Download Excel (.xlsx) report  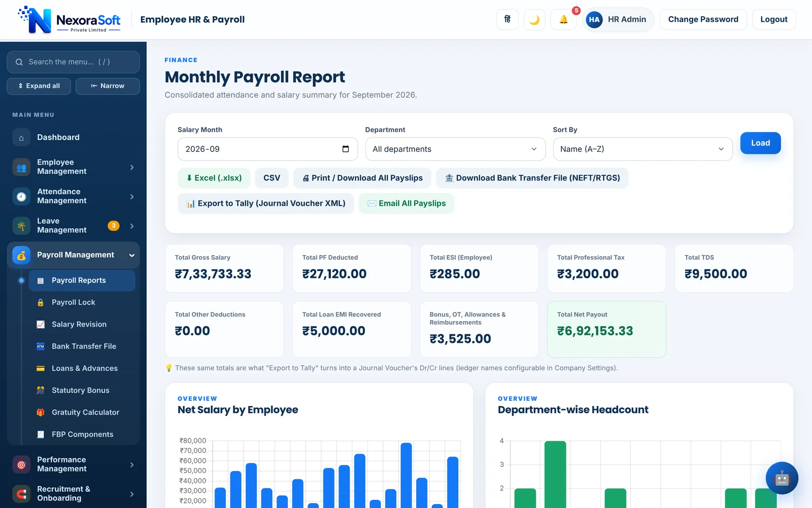tap(214, 178)
